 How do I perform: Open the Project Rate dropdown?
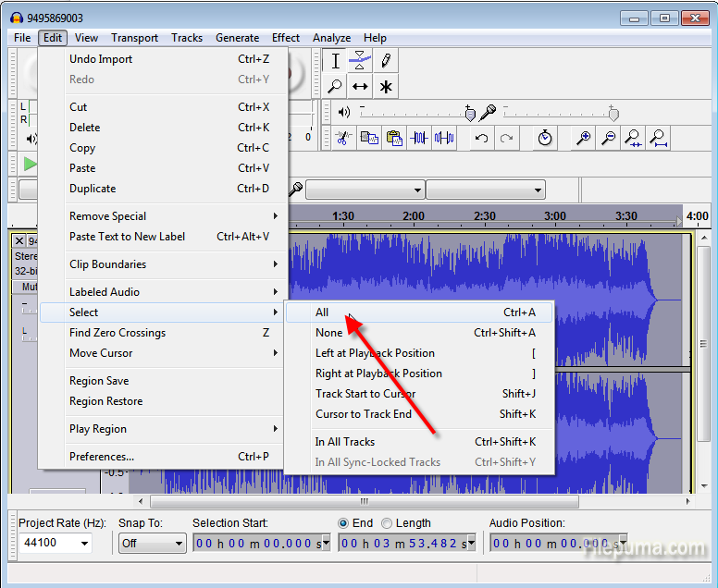click(56, 544)
